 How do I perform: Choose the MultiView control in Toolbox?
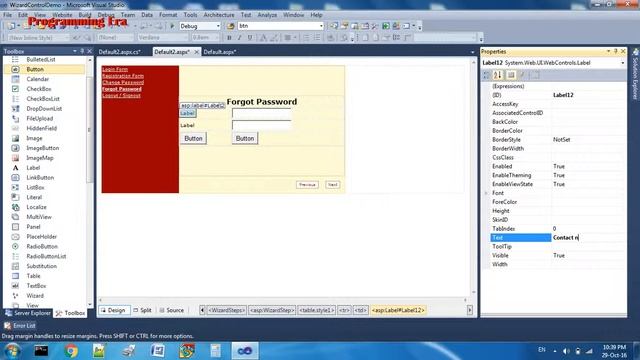[44, 217]
